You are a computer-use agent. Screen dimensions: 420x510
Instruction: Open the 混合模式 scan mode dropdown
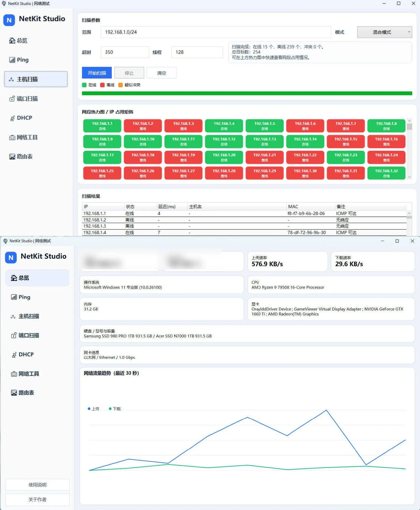click(x=385, y=32)
